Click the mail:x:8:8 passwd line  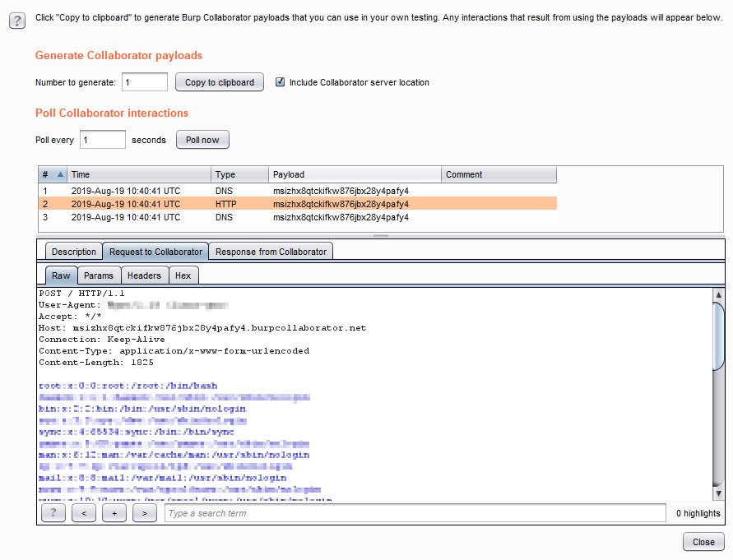coord(163,478)
